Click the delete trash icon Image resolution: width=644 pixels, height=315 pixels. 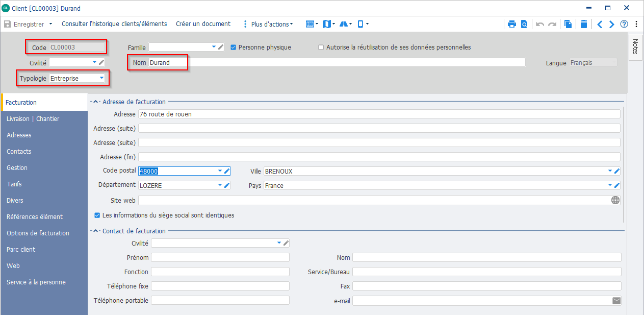(x=584, y=24)
